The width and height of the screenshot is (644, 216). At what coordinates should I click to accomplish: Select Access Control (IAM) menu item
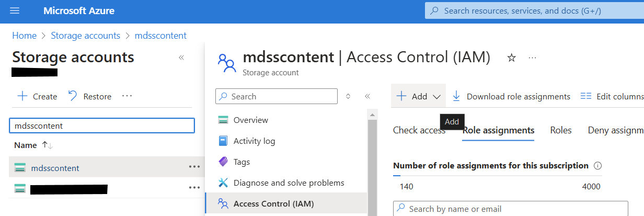pyautogui.click(x=286, y=203)
